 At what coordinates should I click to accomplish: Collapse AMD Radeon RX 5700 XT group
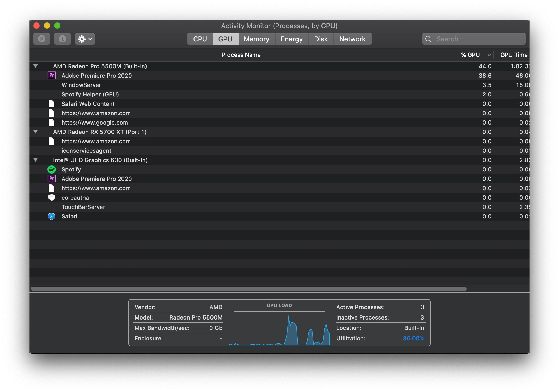pos(36,132)
